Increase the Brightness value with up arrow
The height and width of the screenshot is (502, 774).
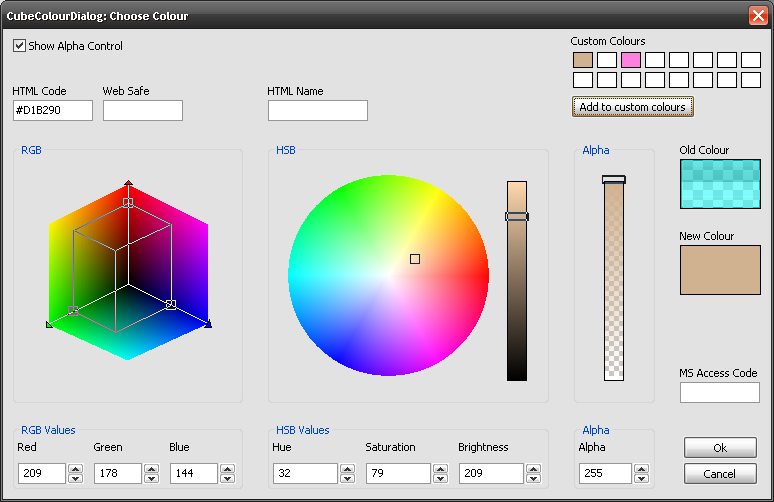point(534,468)
